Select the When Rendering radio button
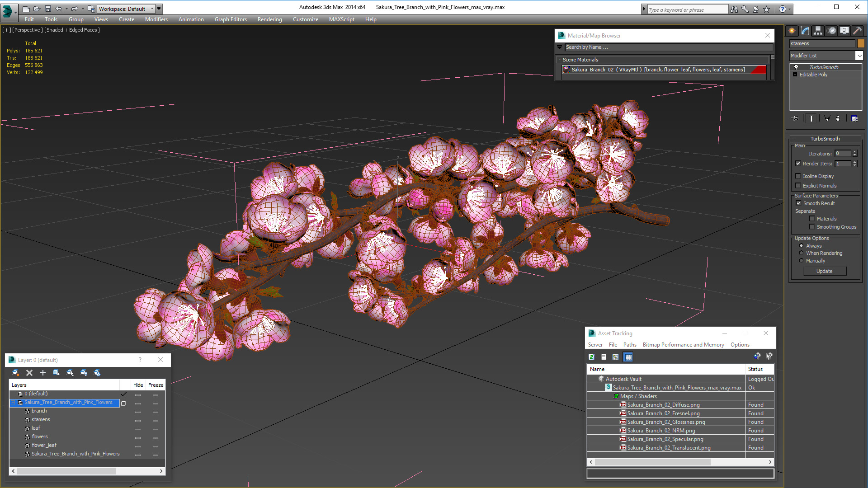 tap(801, 253)
